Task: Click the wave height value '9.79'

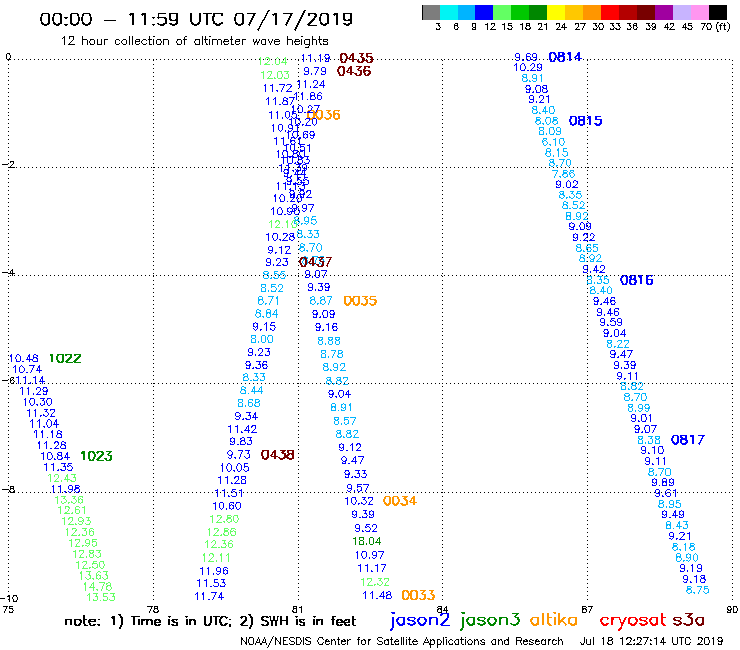Action: coord(315,71)
